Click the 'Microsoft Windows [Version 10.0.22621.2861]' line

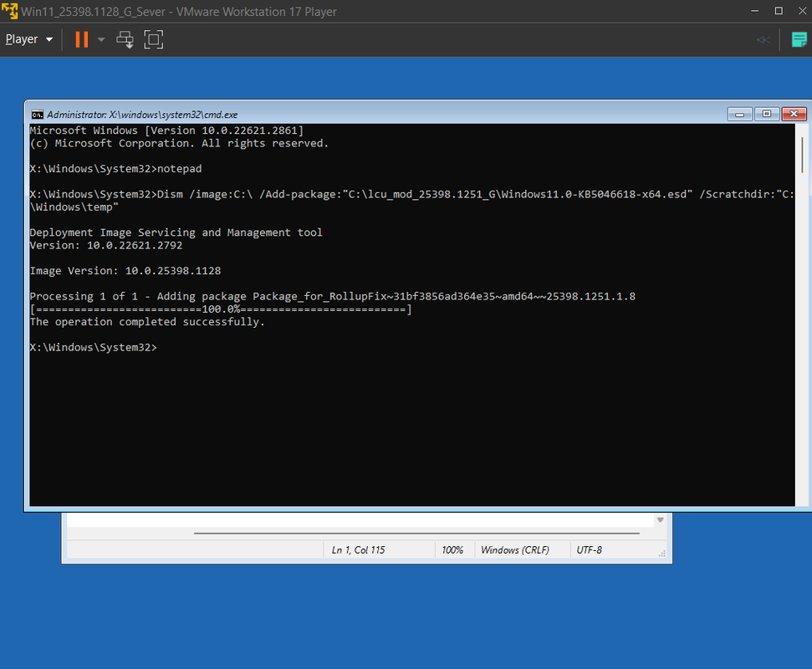point(166,130)
